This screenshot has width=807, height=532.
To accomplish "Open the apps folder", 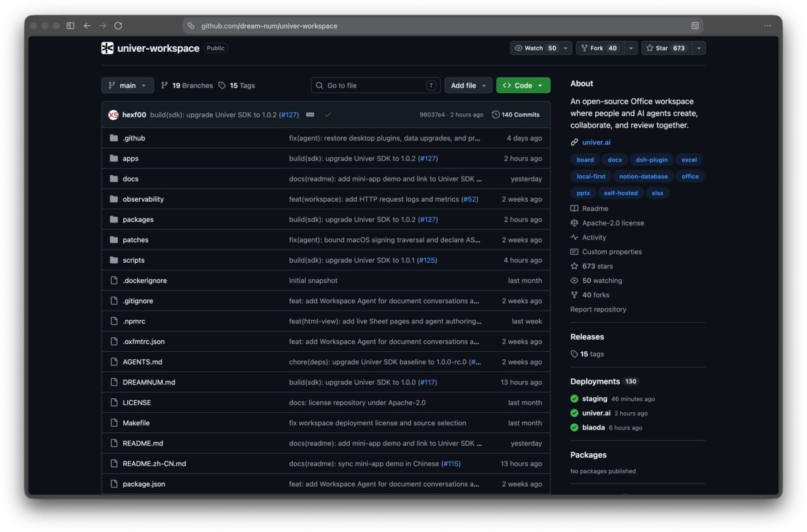I will coord(131,159).
